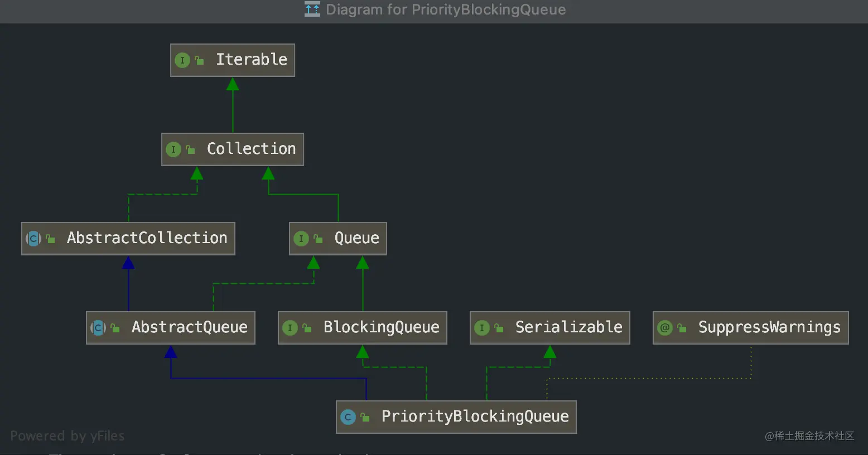
Task: Click the interface icon on Serializable
Action: pyautogui.click(x=482, y=328)
